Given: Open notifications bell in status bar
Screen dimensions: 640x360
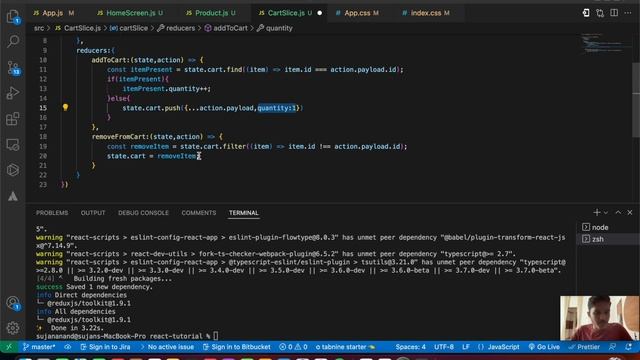Looking at the screenshot, I should (x=629, y=347).
